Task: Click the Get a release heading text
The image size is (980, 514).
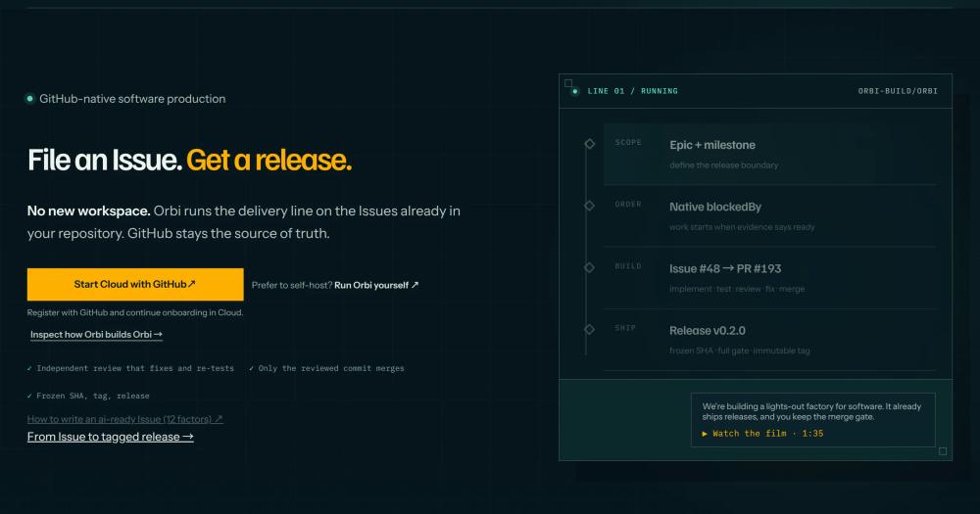Action: click(x=269, y=160)
